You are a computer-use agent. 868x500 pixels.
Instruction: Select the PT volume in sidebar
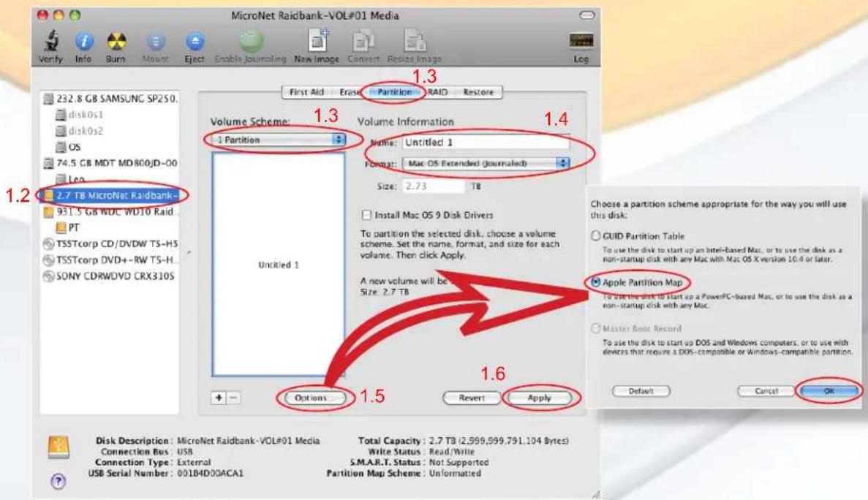coord(67,227)
